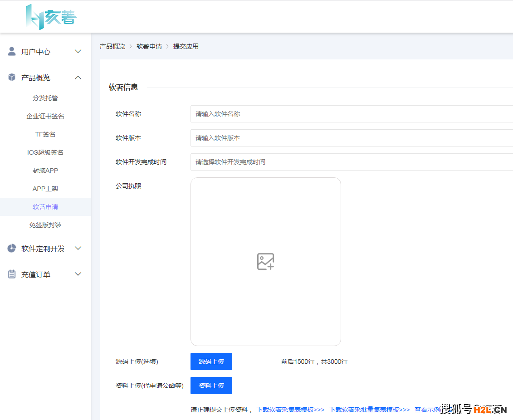This screenshot has width=513, height=420.
Task: Click the 用户中心 person icon
Action: [x=12, y=51]
